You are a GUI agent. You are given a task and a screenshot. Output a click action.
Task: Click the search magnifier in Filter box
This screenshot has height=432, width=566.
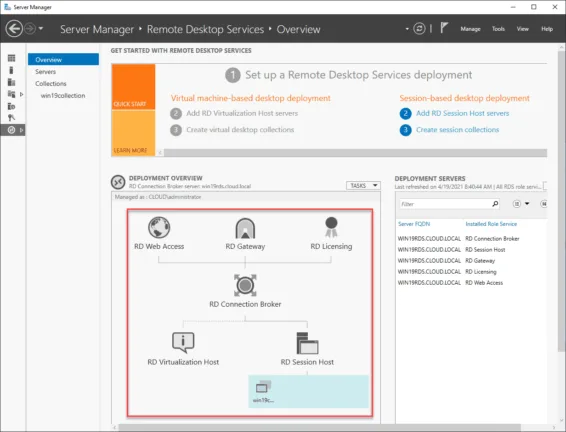495,204
